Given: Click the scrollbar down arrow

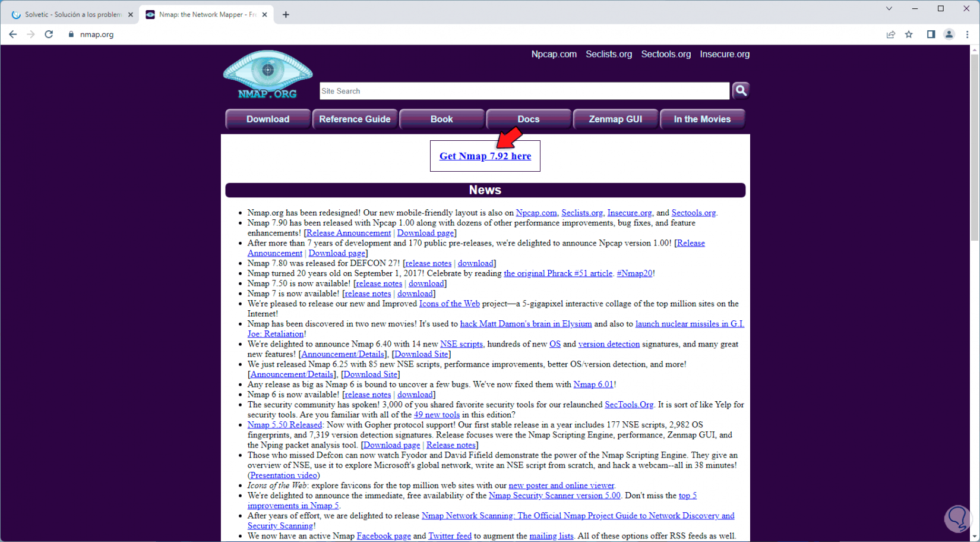Looking at the screenshot, I should (x=975, y=537).
